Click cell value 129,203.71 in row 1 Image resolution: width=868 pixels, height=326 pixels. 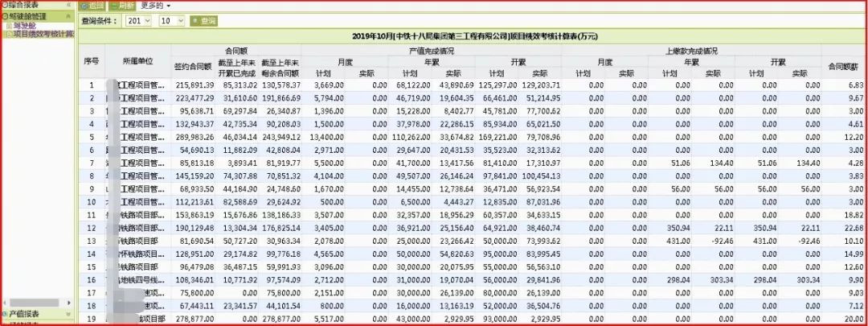coord(542,85)
